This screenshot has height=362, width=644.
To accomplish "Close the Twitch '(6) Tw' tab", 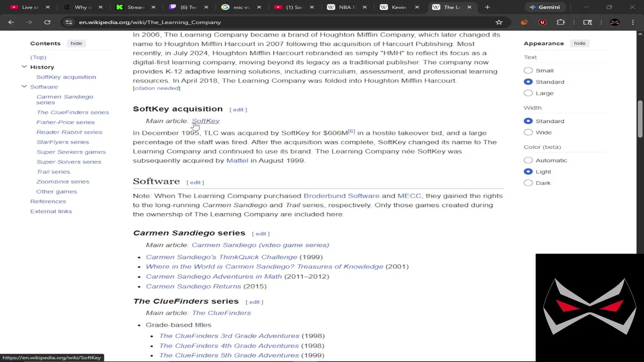I will [206, 7].
